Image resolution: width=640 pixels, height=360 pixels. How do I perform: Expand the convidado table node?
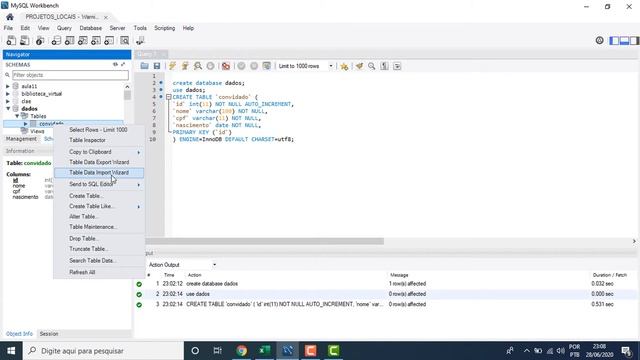point(26,124)
